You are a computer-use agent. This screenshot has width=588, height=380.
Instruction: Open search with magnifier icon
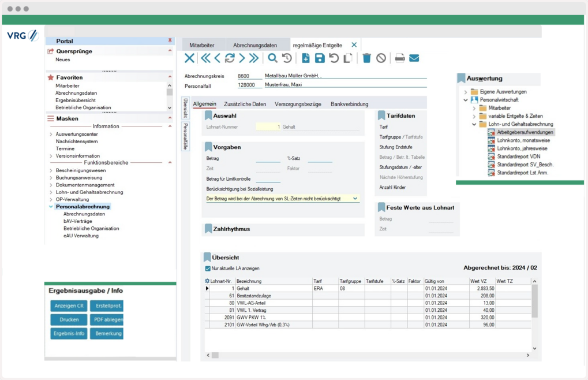coord(272,58)
